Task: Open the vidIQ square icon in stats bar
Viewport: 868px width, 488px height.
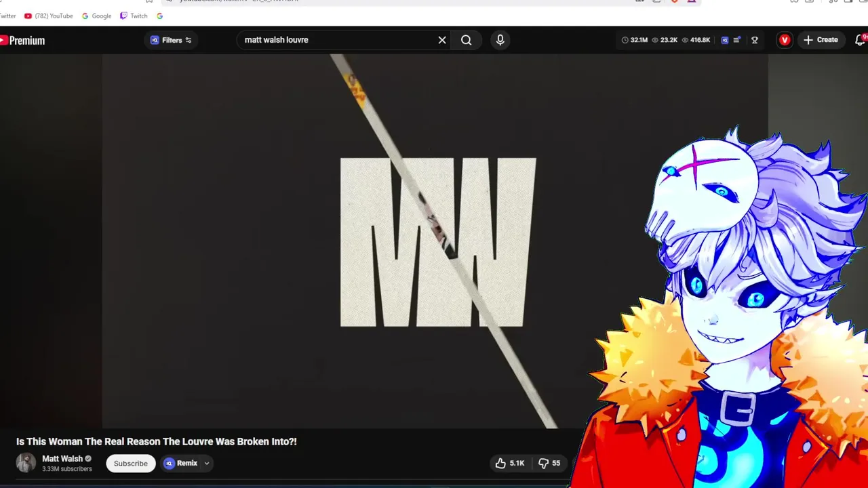Action: (724, 40)
